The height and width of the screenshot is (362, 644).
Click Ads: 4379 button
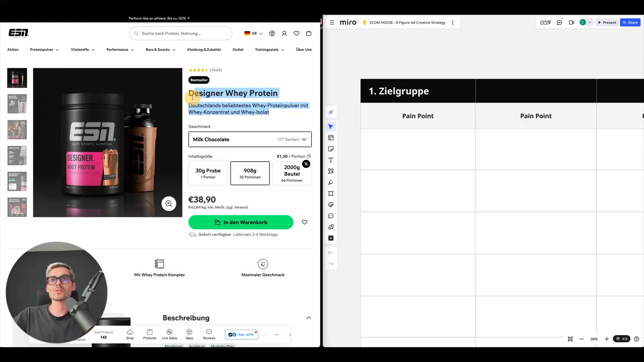click(241, 335)
